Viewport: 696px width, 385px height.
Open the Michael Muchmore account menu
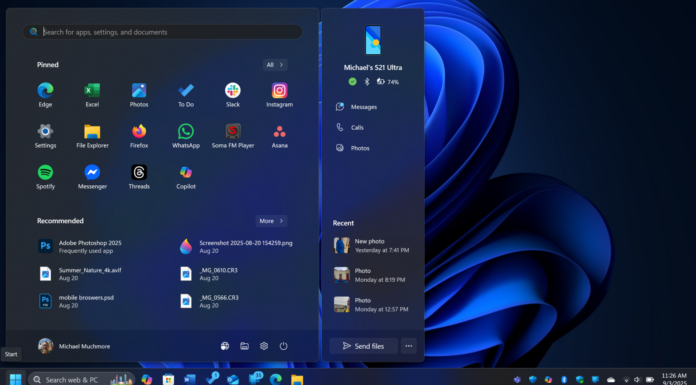[74, 346]
